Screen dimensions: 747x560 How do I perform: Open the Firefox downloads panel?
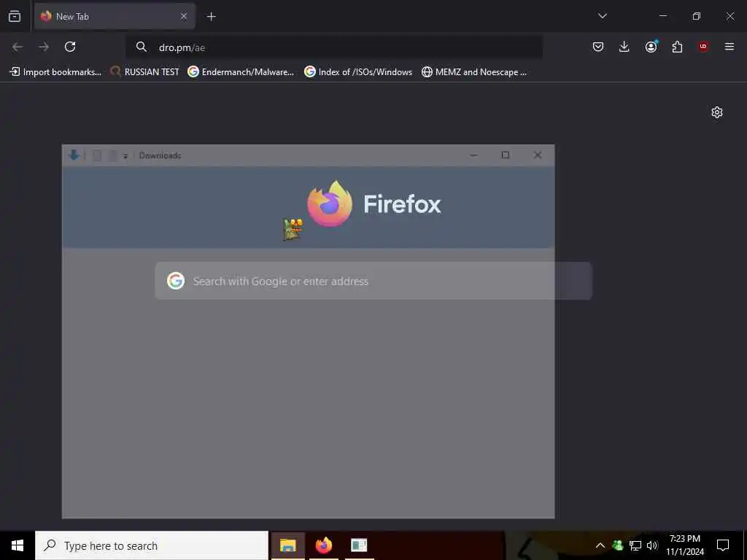(624, 47)
